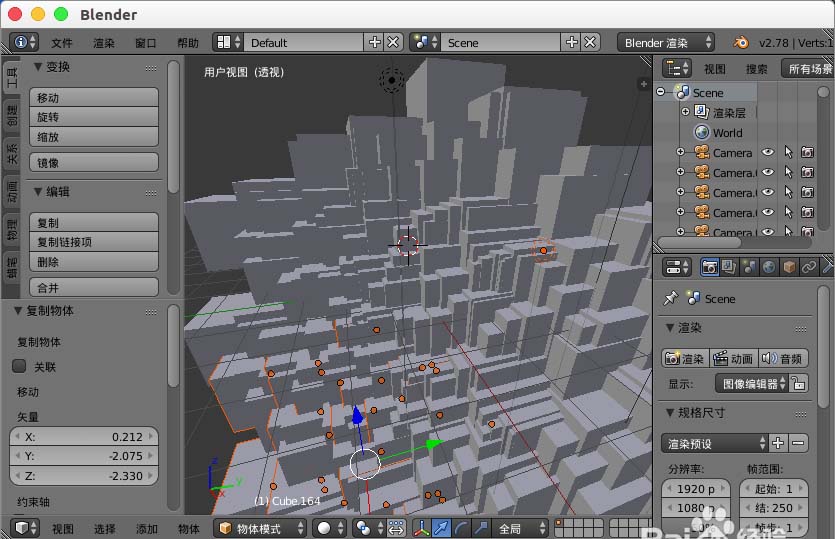Click the Z vector field showing -2.330
Viewport: 835px width, 539px height.
[84, 476]
